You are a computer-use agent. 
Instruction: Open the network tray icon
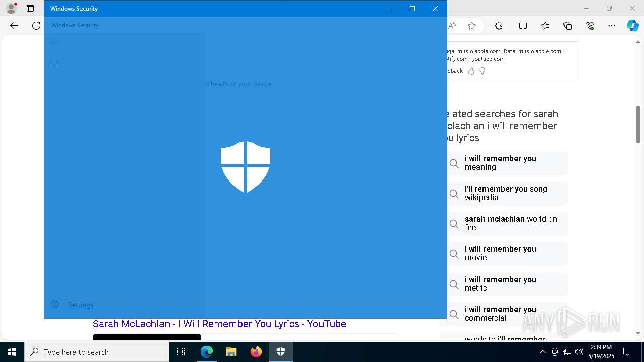567,352
